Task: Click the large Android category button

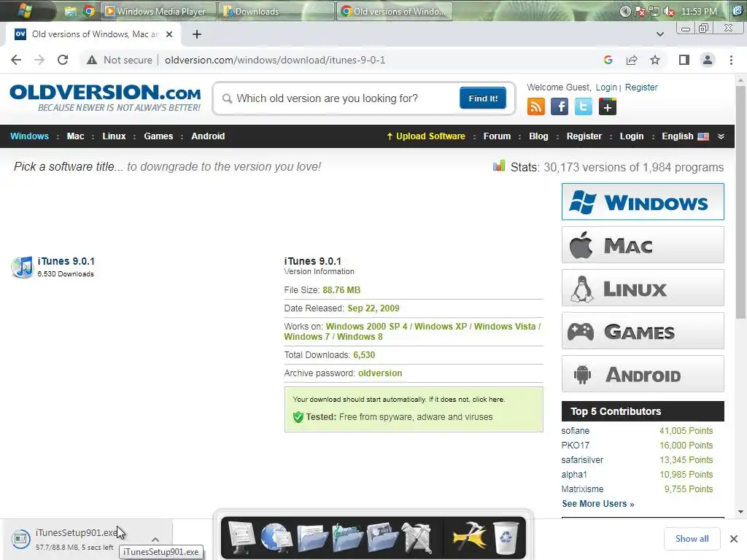Action: coord(643,374)
